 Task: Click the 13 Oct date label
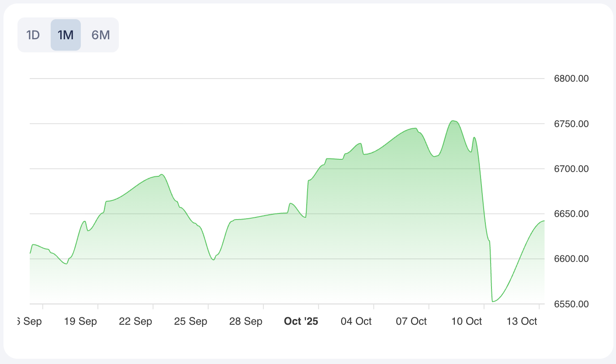pyautogui.click(x=522, y=322)
